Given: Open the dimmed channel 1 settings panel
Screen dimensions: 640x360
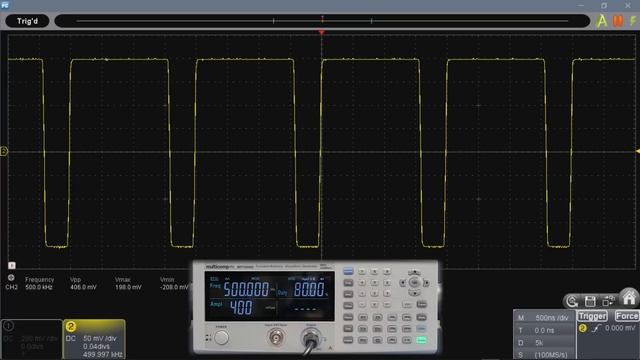Looking at the screenshot, I should pos(31,339).
